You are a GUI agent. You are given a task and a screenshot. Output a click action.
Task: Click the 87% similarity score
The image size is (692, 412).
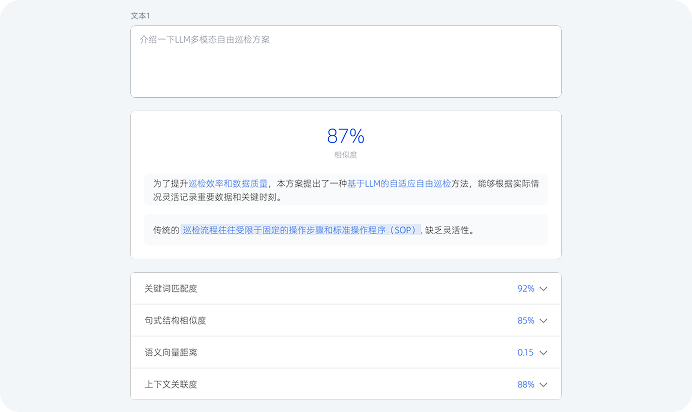[x=346, y=136]
